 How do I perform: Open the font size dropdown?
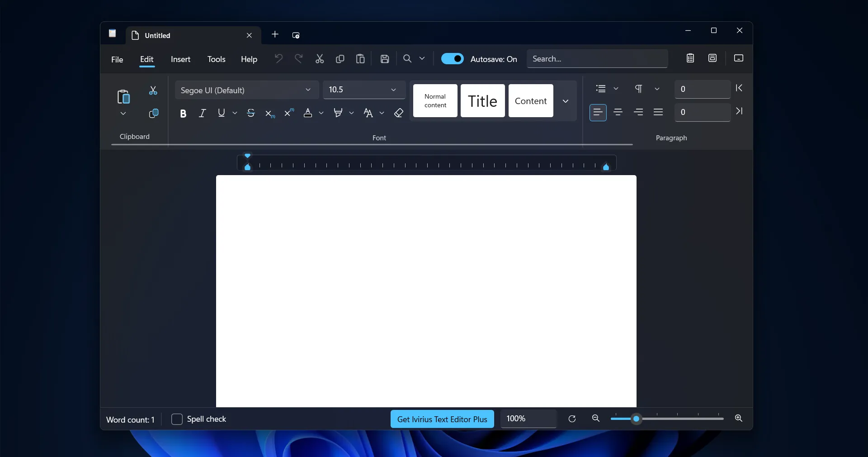[x=393, y=90]
